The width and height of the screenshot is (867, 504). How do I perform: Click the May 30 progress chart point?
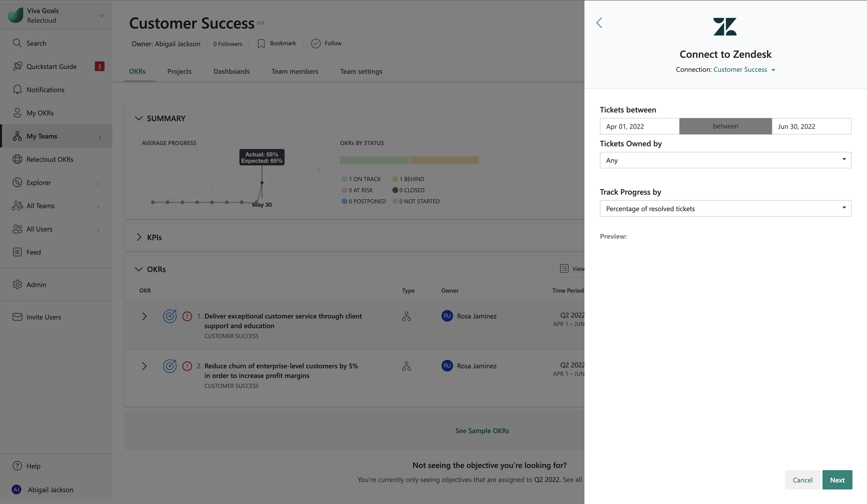click(x=262, y=183)
